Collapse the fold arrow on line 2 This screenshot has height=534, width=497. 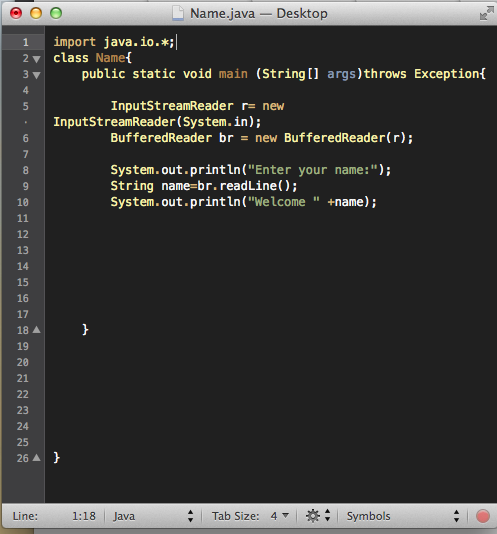36,59
